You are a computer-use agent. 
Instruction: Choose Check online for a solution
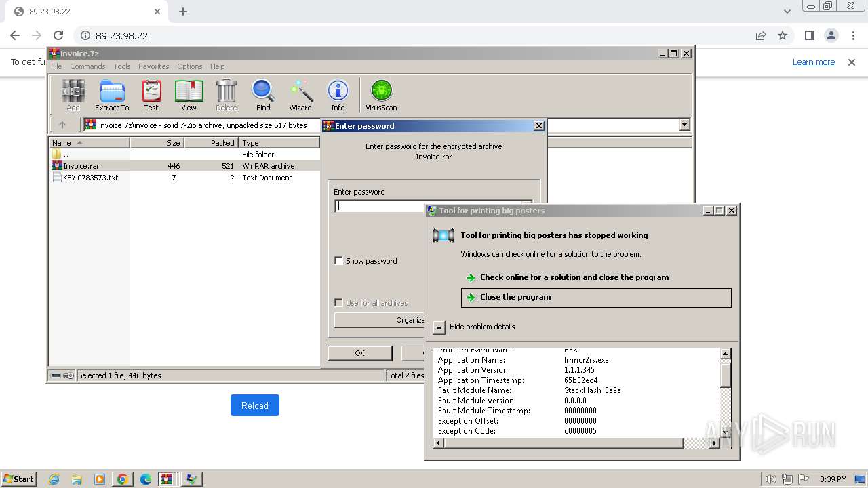(x=574, y=277)
